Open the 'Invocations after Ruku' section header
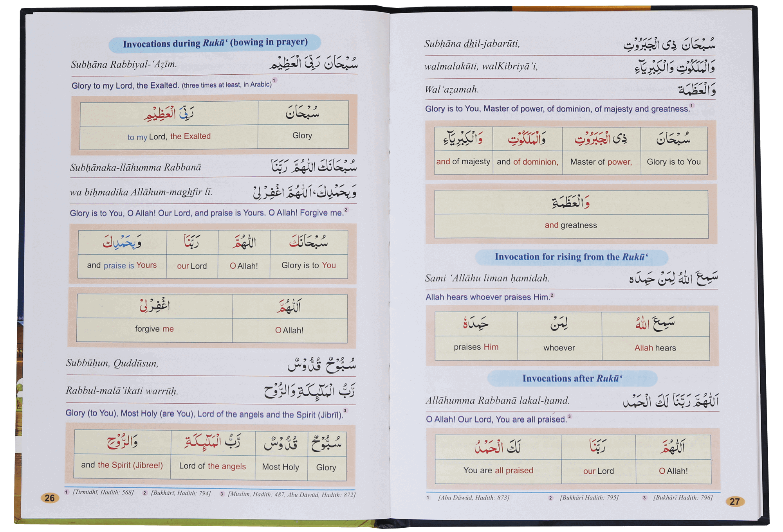 571,378
